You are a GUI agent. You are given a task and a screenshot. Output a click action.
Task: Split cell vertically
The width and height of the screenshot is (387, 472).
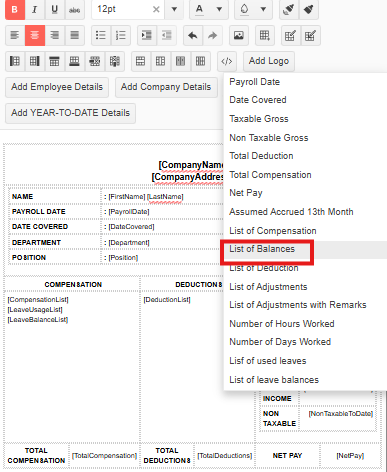click(x=201, y=61)
